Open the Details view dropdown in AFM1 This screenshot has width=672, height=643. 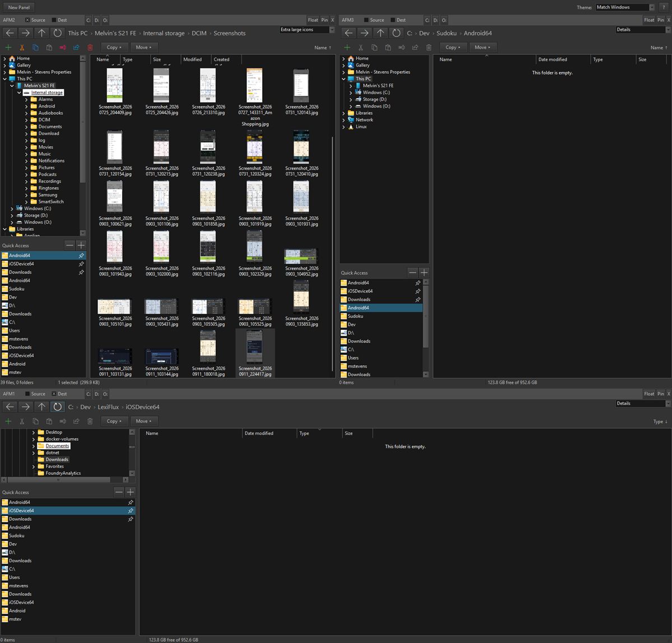pos(643,403)
